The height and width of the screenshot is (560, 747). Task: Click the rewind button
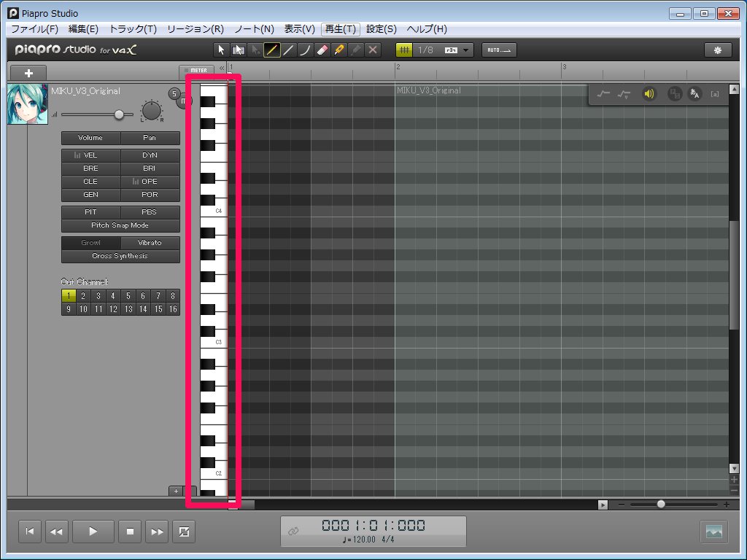click(56, 532)
